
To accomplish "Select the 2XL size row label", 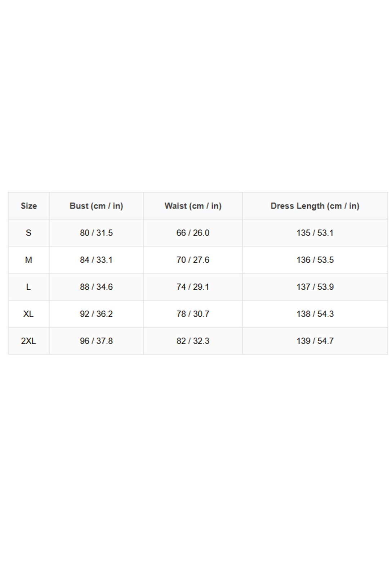I will [x=28, y=341].
